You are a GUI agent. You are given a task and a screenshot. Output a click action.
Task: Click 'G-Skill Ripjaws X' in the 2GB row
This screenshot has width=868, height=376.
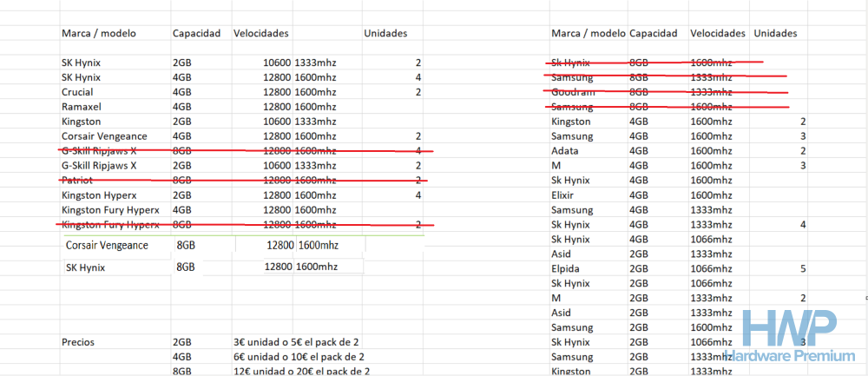[x=99, y=166]
